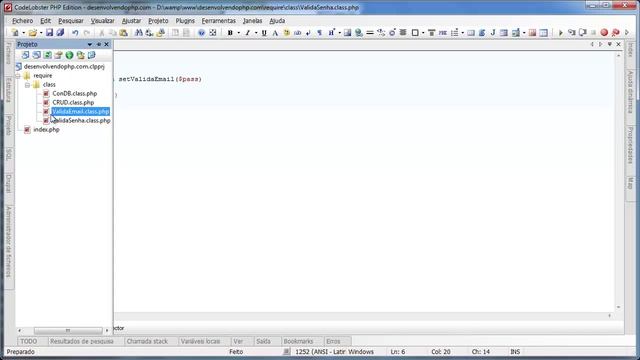Click the Open file folder icon
640x360 pixels.
[33, 33]
